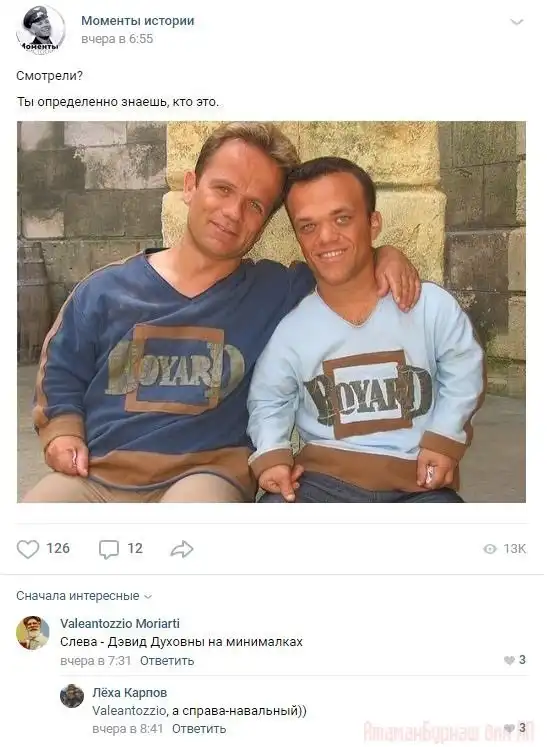Open comments via the speech bubble icon
Viewport: 547px width, 747px height.
pyautogui.click(x=109, y=549)
